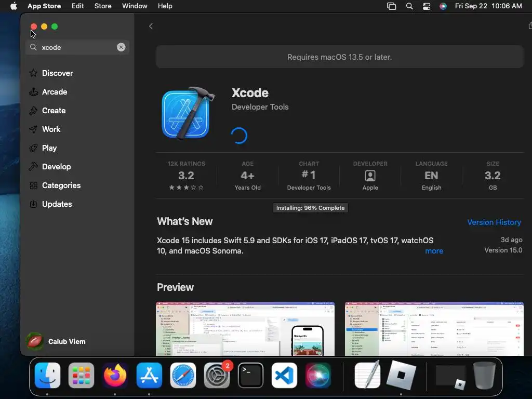Viewport: 532px width, 399px height.
Task: Expand What's New with more link
Action: 434,251
